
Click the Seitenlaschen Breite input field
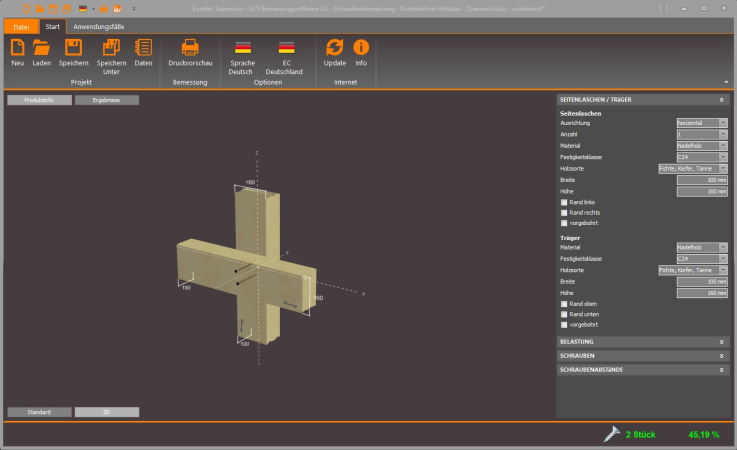(x=702, y=180)
